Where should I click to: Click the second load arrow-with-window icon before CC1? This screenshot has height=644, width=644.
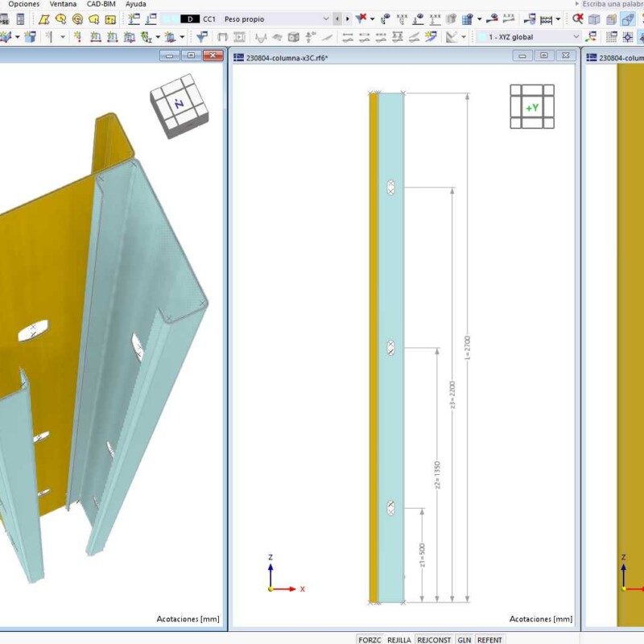[151, 19]
